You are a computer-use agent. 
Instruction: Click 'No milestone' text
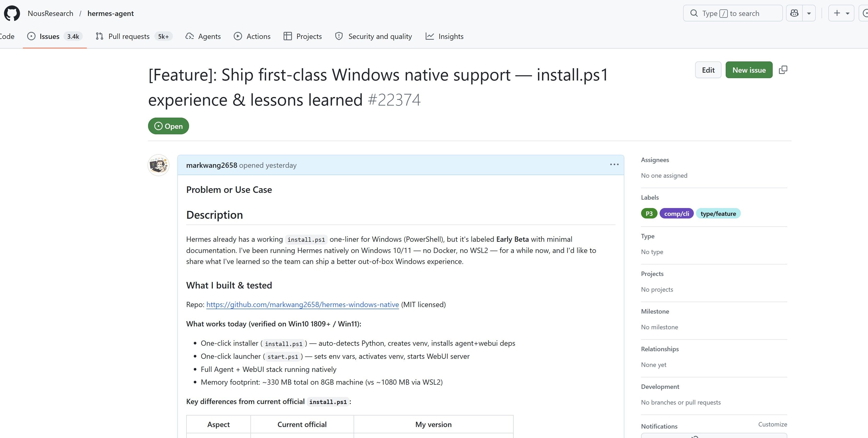(659, 327)
